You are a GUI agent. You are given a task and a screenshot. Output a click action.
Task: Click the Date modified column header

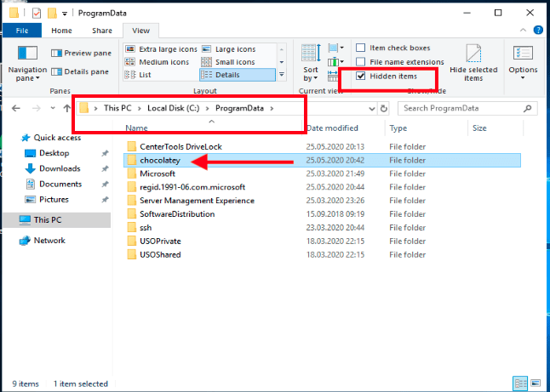click(332, 128)
